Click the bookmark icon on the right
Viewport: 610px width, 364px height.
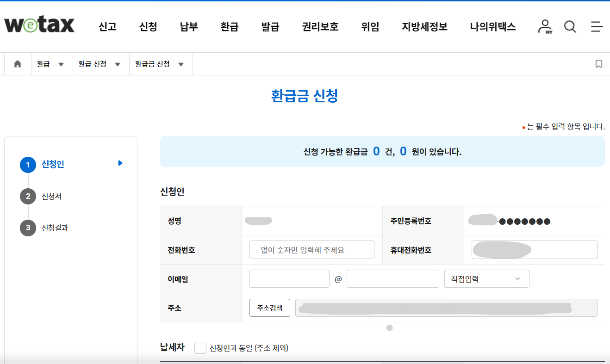599,63
